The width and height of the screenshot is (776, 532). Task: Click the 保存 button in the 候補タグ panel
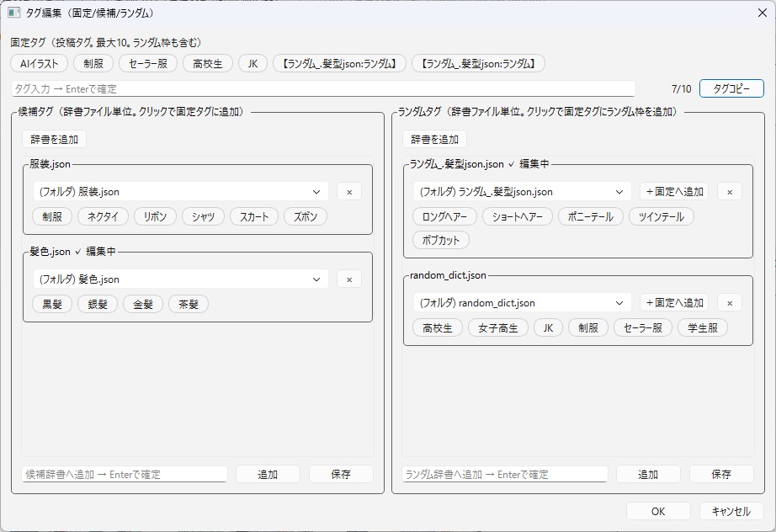point(340,473)
